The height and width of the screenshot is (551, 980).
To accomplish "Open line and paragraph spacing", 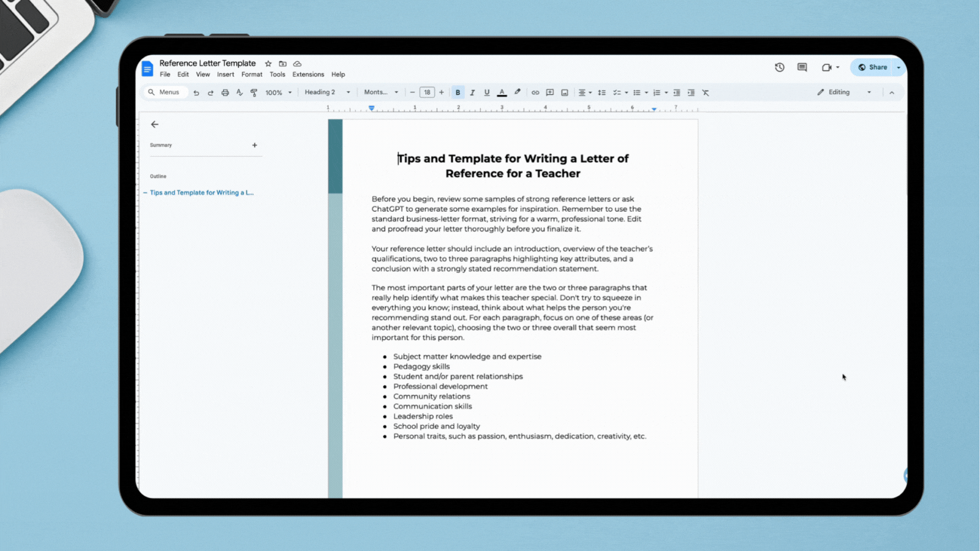I will (x=602, y=92).
